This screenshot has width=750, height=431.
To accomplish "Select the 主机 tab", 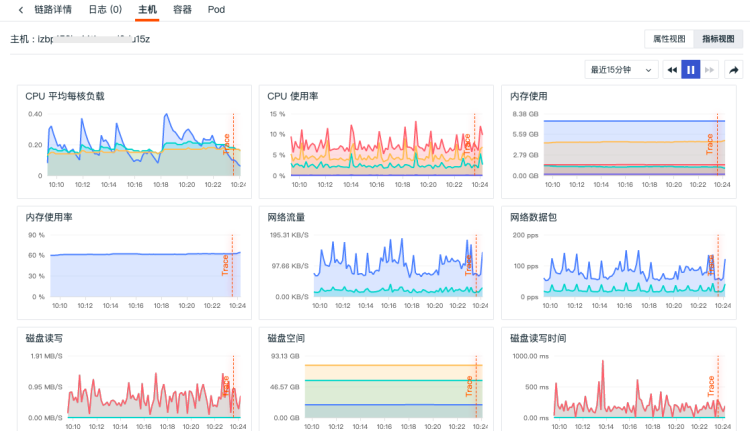I will coord(147,10).
